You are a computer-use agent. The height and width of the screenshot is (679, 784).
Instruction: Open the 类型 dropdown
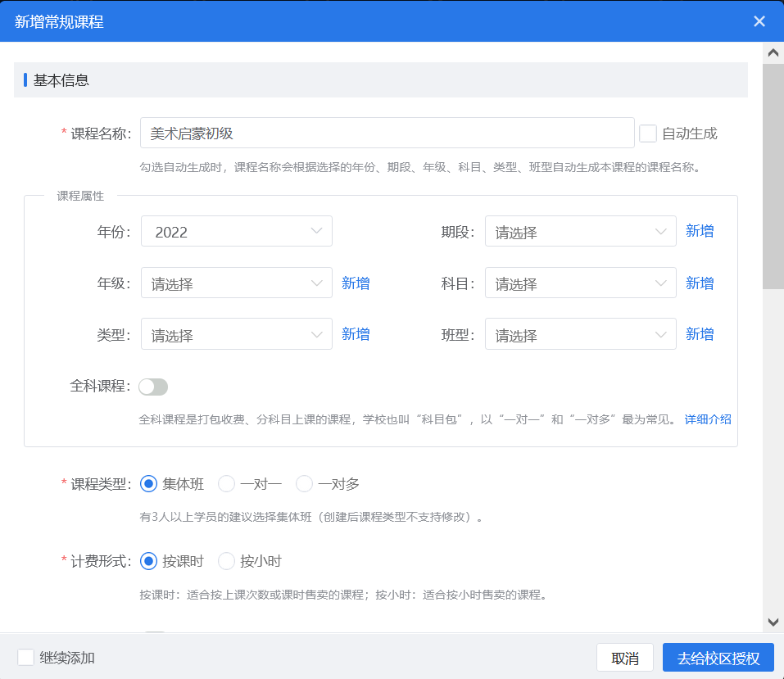[237, 333]
